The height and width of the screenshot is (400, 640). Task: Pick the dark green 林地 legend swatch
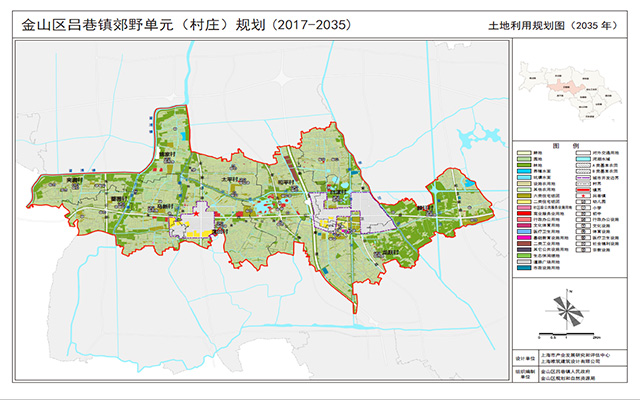[524, 165]
